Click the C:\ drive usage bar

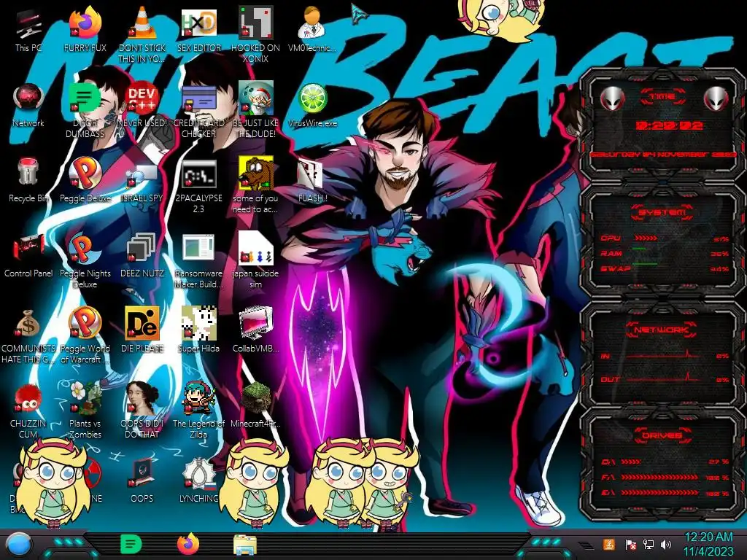pyautogui.click(x=631, y=462)
